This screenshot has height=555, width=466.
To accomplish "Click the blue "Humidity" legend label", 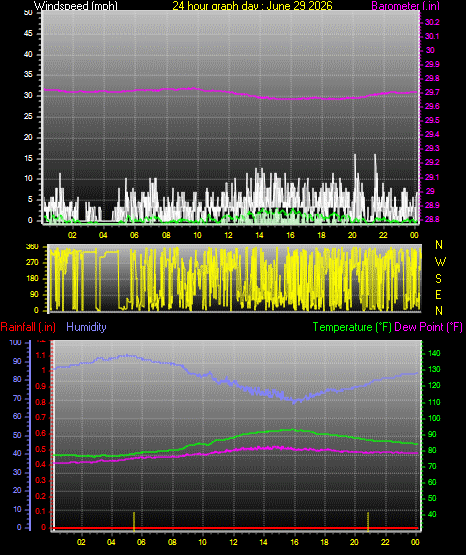I will (86, 327).
